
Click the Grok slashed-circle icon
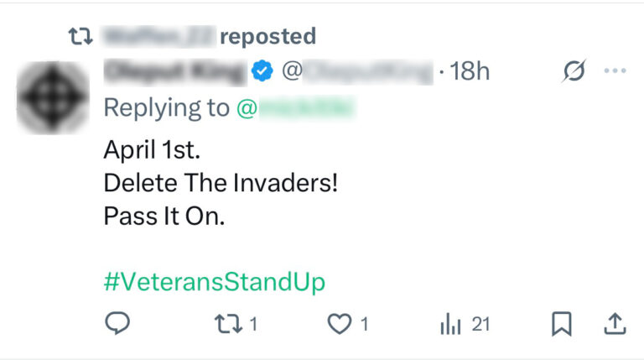pos(574,72)
